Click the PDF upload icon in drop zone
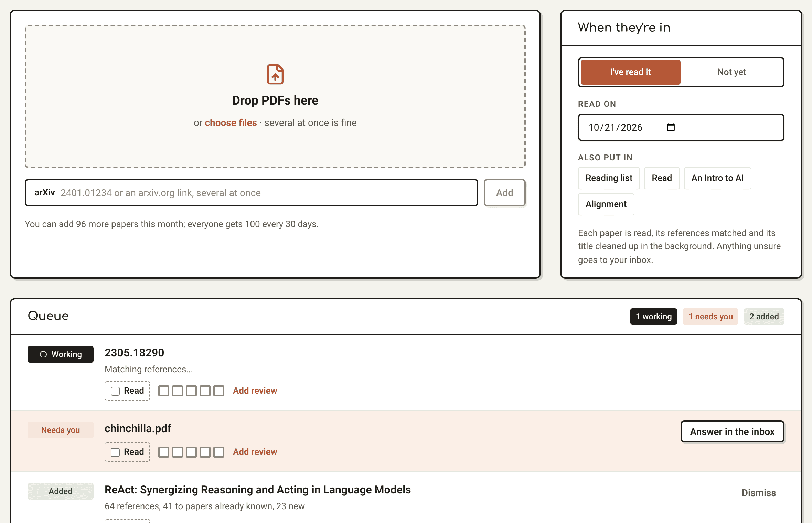The width and height of the screenshot is (812, 523). [x=275, y=74]
